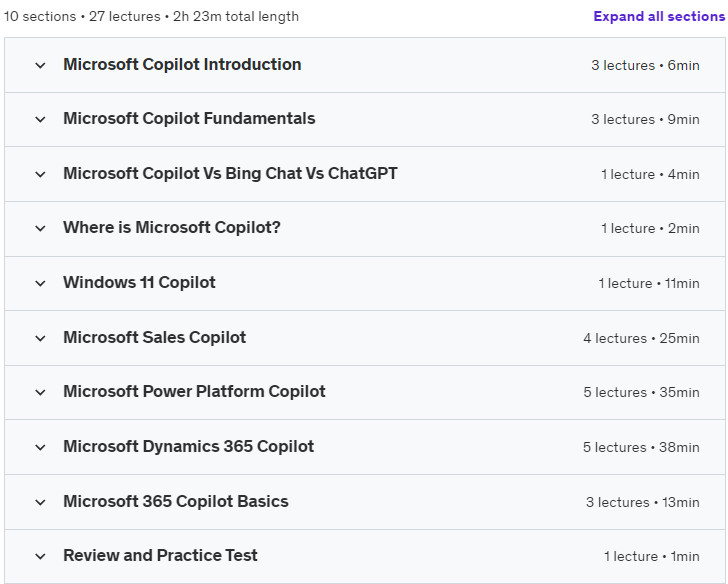728x584 pixels.
Task: Click the '1 lecture • 2min' label
Action: [650, 228]
